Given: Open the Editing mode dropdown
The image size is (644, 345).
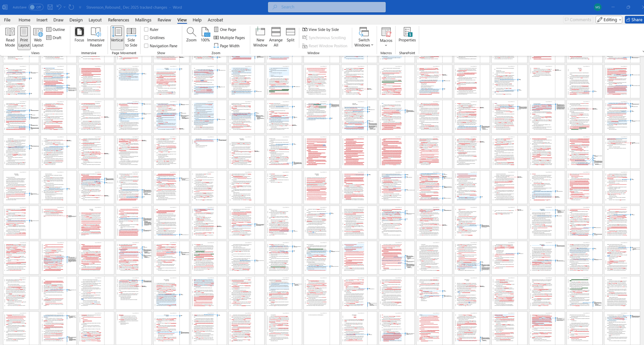Looking at the screenshot, I should pyautogui.click(x=609, y=20).
